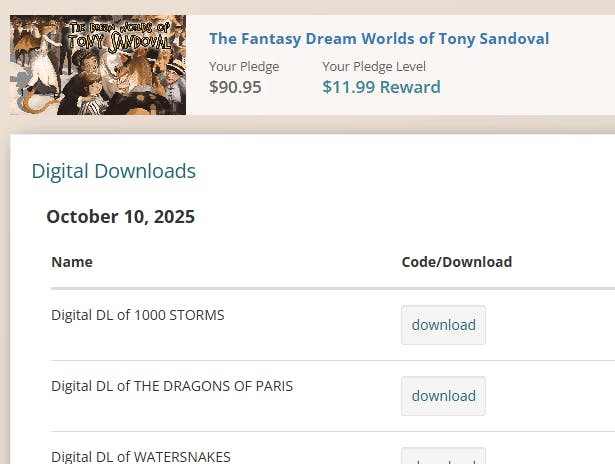615x464 pixels.
Task: Select the Digital DL of WATERSNAKES text
Action: pos(141,457)
